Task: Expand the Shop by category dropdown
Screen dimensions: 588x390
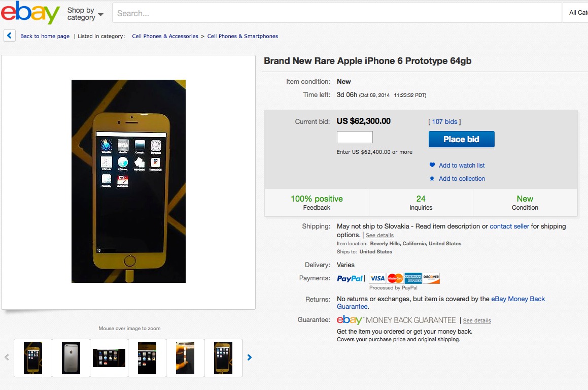Action: [x=85, y=14]
